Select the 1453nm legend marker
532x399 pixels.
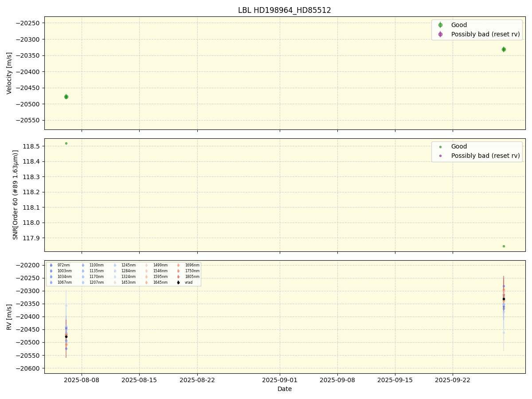tap(115, 282)
